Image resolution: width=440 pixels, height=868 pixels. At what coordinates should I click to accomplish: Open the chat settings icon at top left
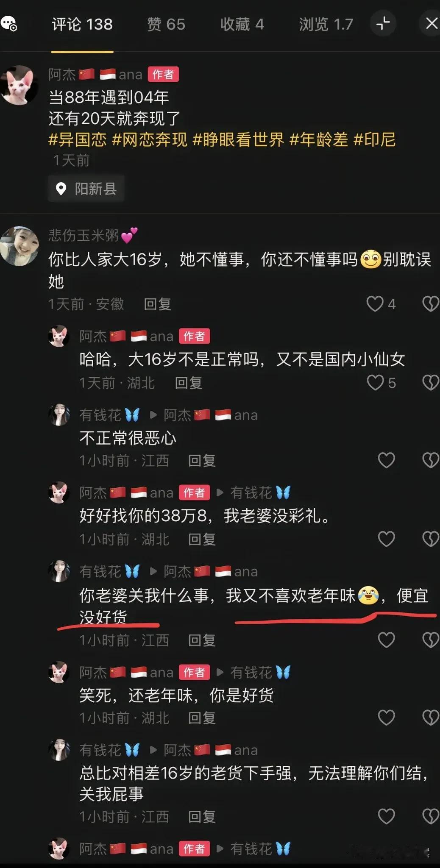point(9,23)
